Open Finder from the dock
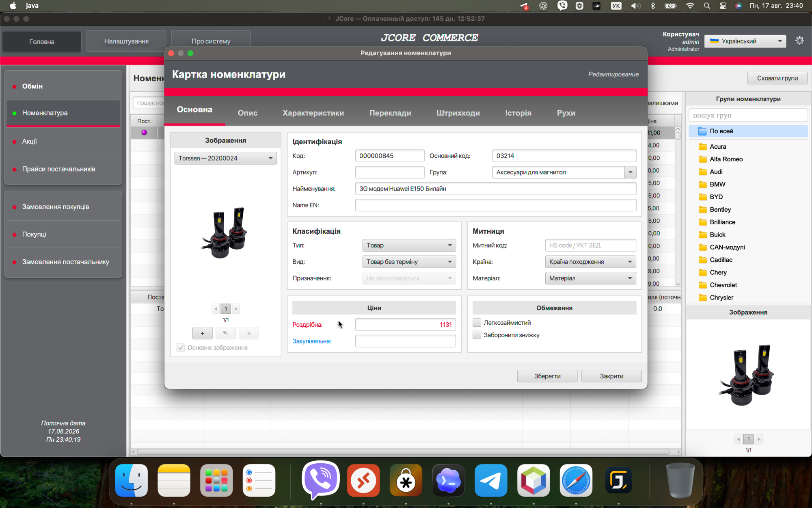This screenshot has width=812, height=508. [132, 480]
